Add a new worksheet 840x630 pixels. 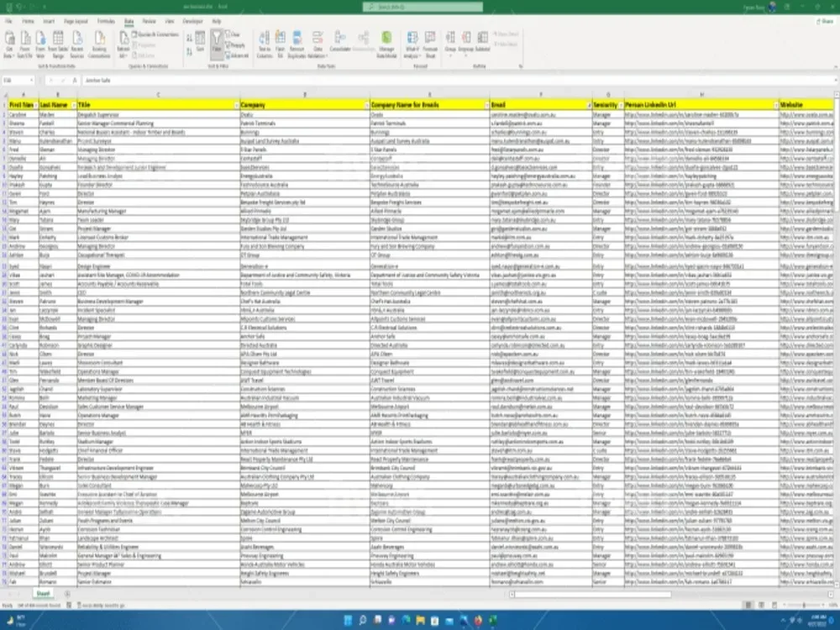coord(67,594)
